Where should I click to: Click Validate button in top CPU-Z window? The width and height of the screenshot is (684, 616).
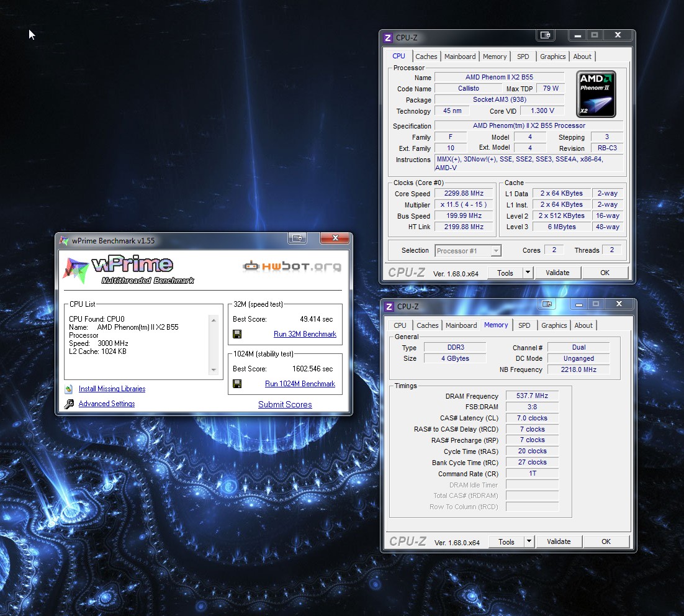pos(557,273)
